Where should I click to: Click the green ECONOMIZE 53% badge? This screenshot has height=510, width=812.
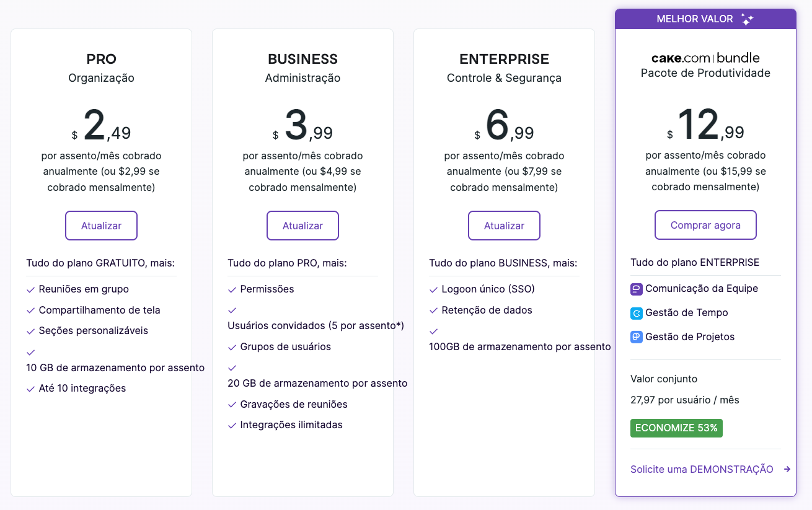coord(676,428)
